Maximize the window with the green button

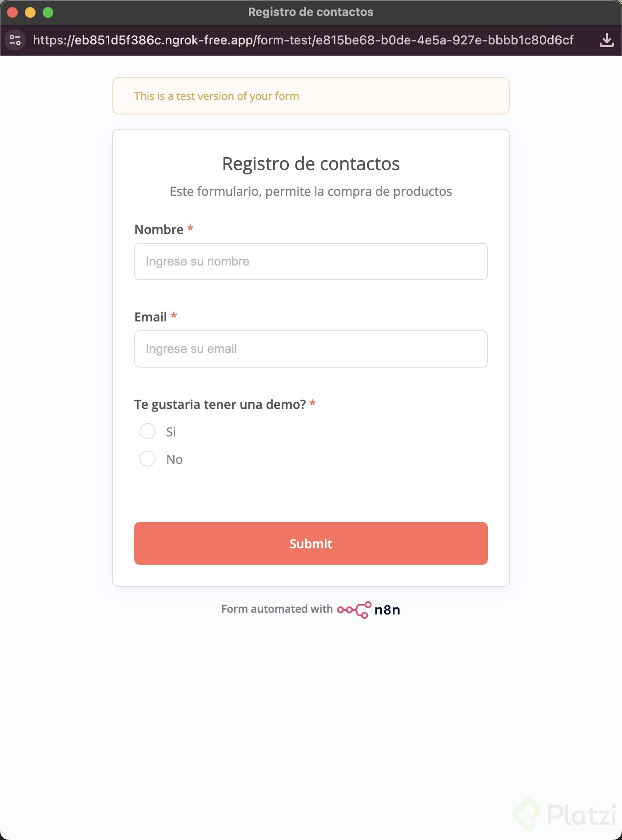pos(48,12)
